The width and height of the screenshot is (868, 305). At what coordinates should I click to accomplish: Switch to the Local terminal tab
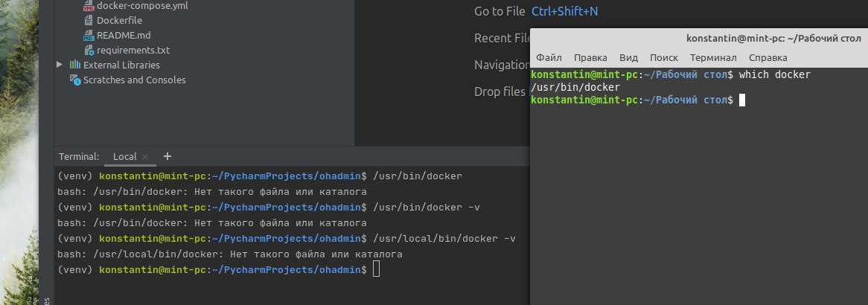pos(124,157)
